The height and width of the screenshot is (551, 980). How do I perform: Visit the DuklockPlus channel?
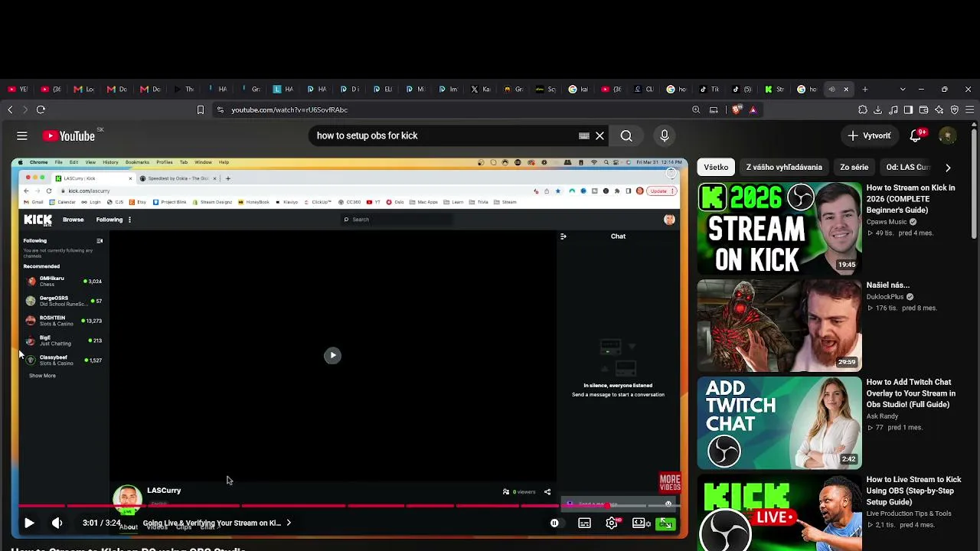tap(885, 297)
